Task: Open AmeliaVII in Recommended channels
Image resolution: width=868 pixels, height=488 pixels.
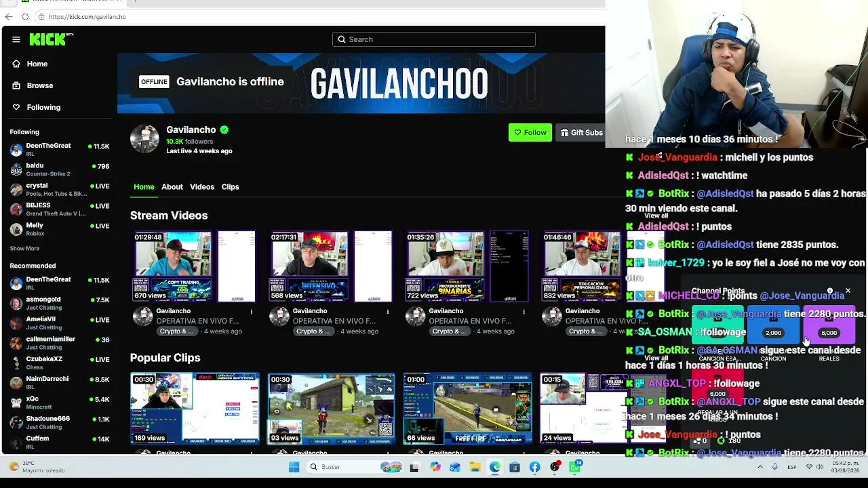Action: [60, 323]
